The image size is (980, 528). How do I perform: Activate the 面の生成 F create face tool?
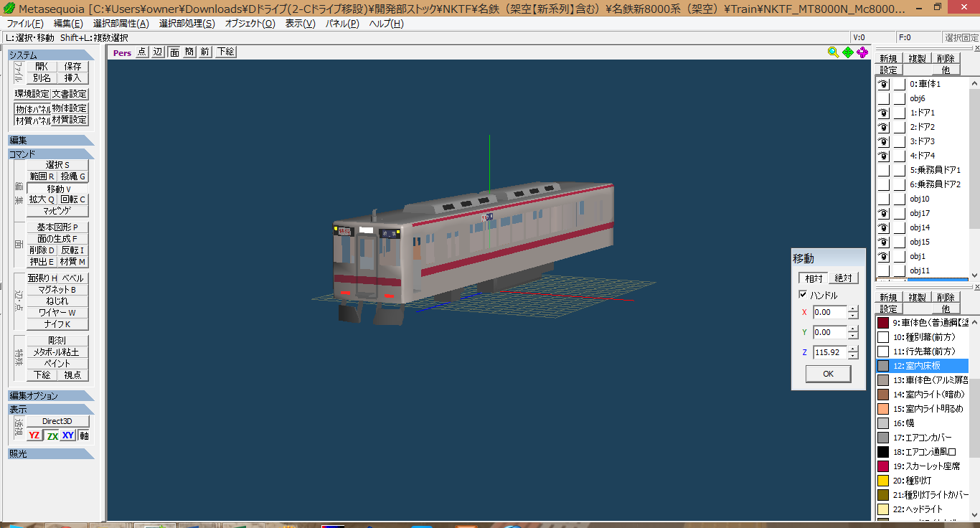tap(57, 239)
